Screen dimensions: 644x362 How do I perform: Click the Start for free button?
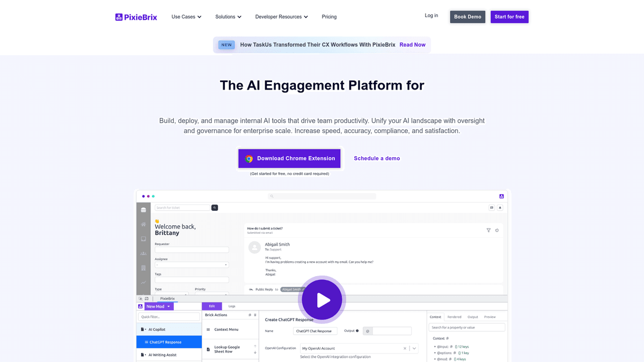[509, 17]
